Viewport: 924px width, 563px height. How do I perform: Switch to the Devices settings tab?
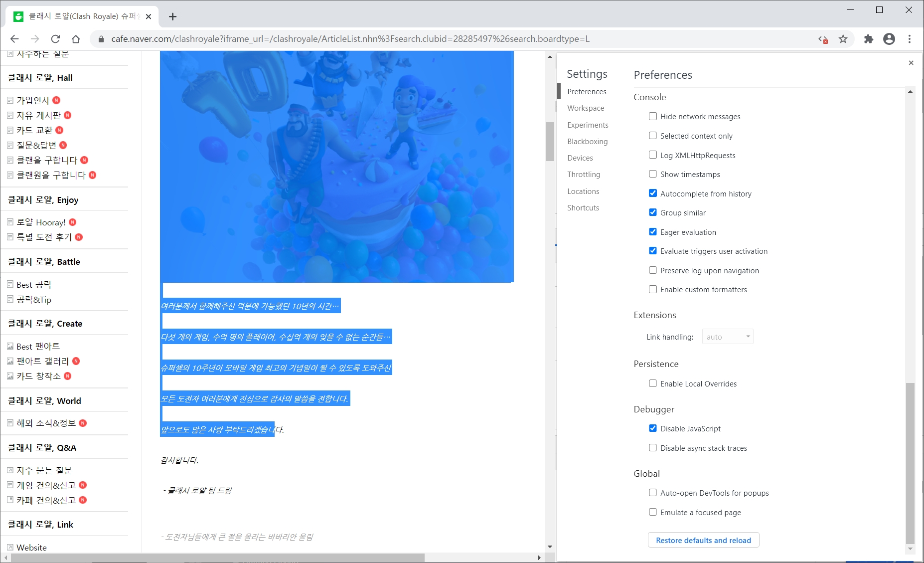pos(580,158)
